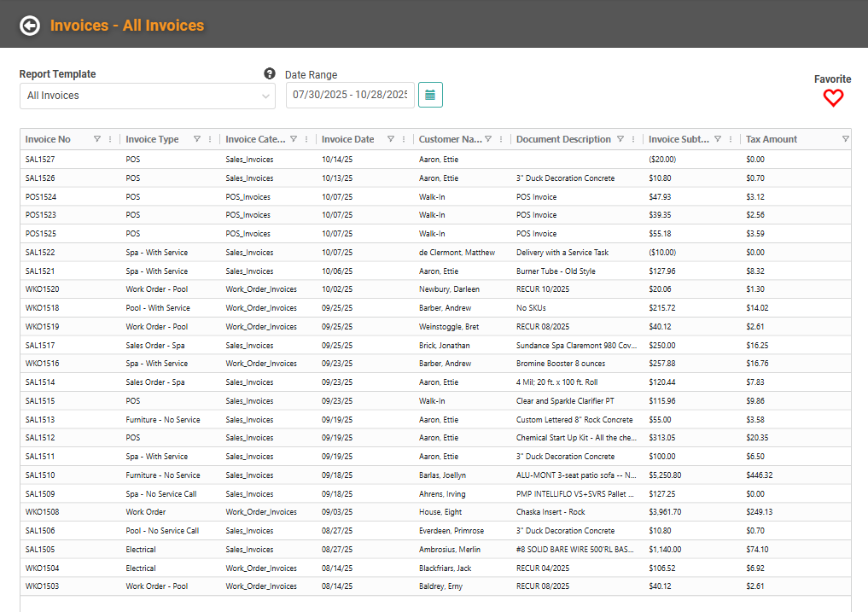Open Invoice Date column three-dot menu

point(404,139)
